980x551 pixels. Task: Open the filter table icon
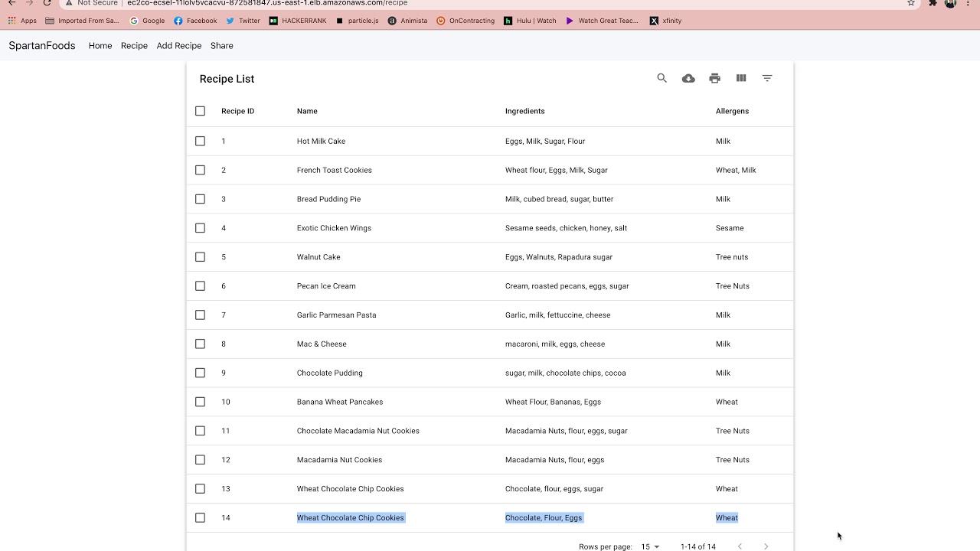767,78
